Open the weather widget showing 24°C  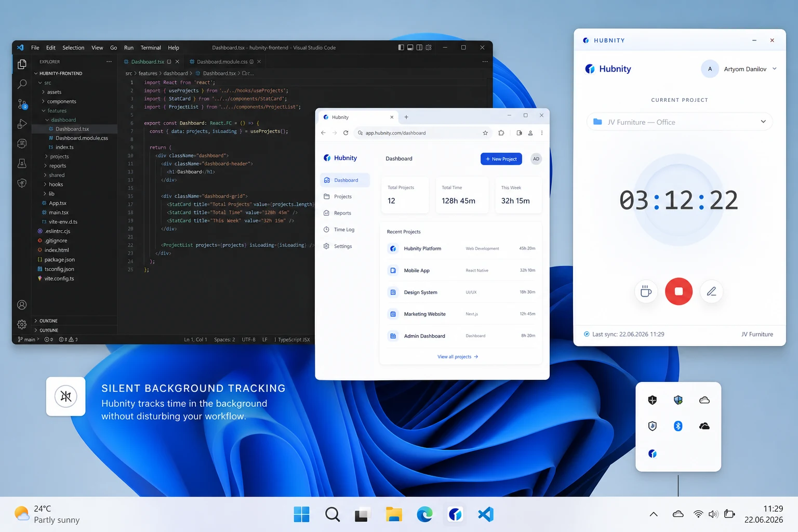[47, 514]
